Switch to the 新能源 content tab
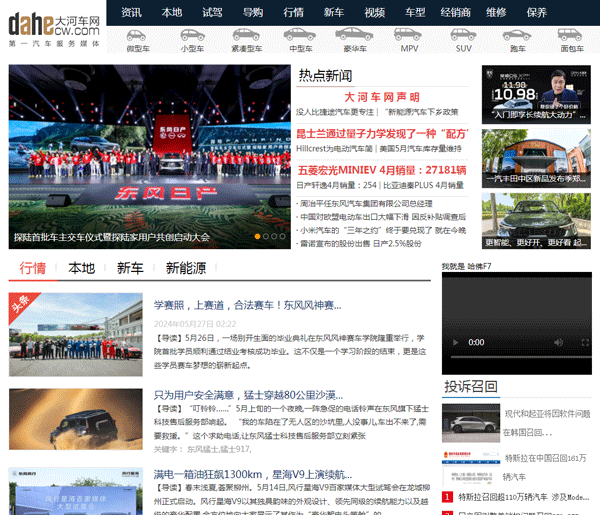The image size is (600, 515). click(x=186, y=268)
